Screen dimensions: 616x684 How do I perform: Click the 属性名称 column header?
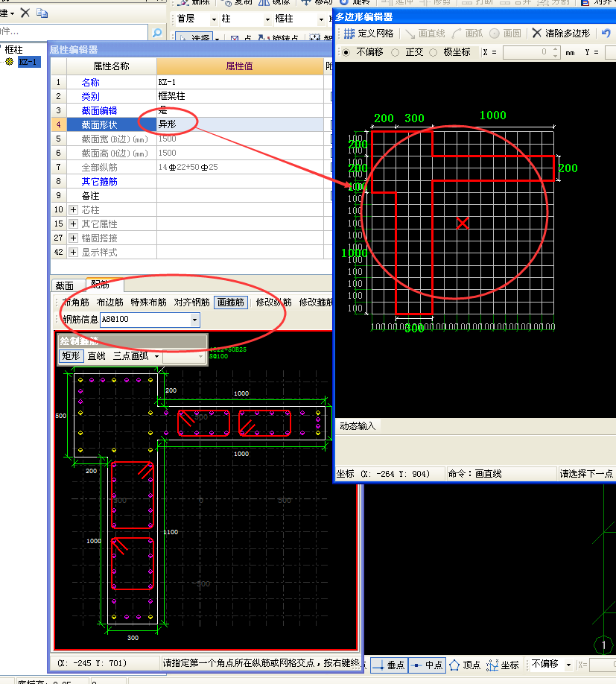click(x=111, y=66)
